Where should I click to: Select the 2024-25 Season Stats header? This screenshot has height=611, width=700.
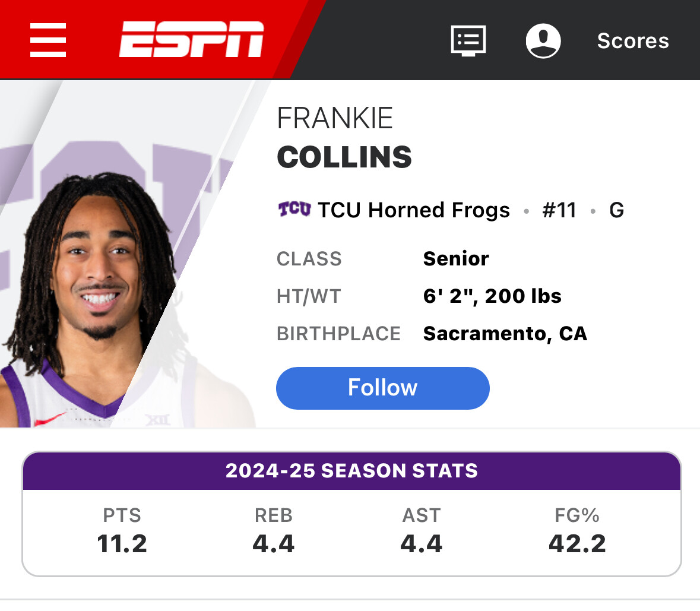pos(351,471)
